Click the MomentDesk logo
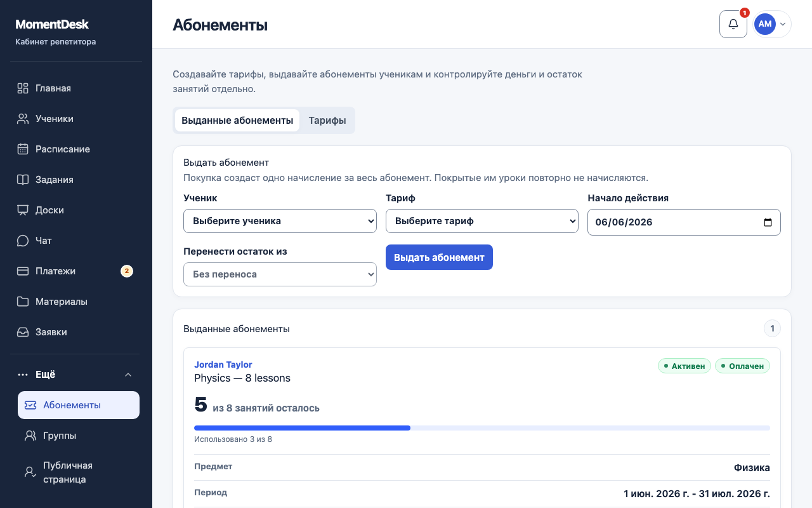This screenshot has height=508, width=812. pos(52,25)
